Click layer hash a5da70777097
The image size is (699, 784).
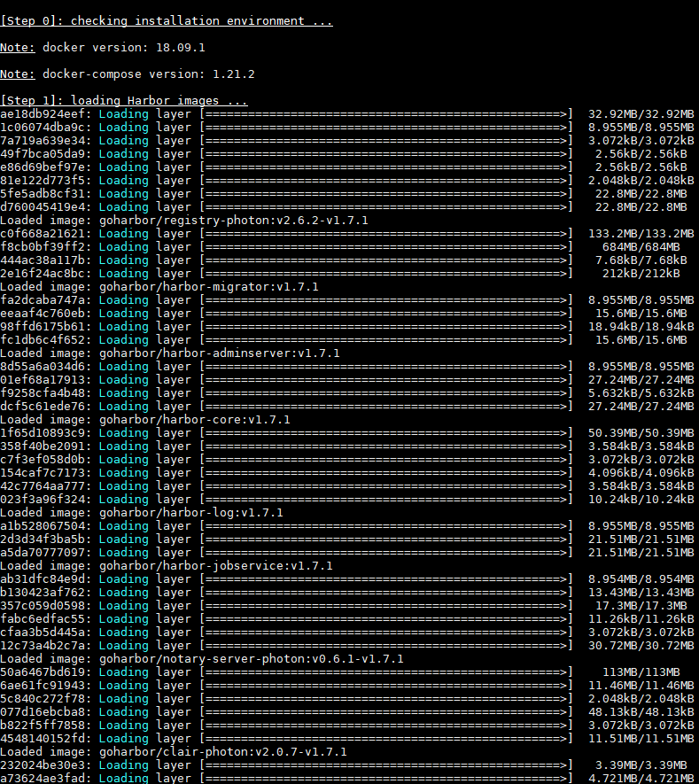[x=43, y=553]
